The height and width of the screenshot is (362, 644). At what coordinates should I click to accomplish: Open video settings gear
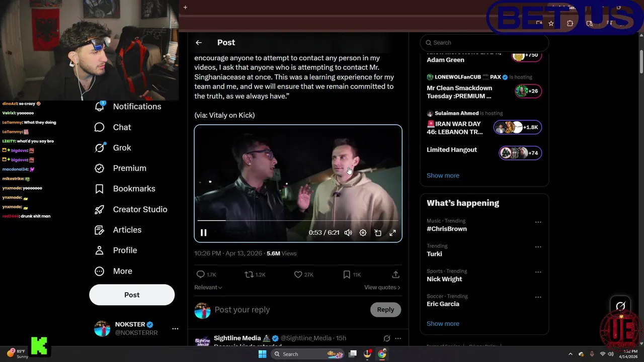pos(363,233)
